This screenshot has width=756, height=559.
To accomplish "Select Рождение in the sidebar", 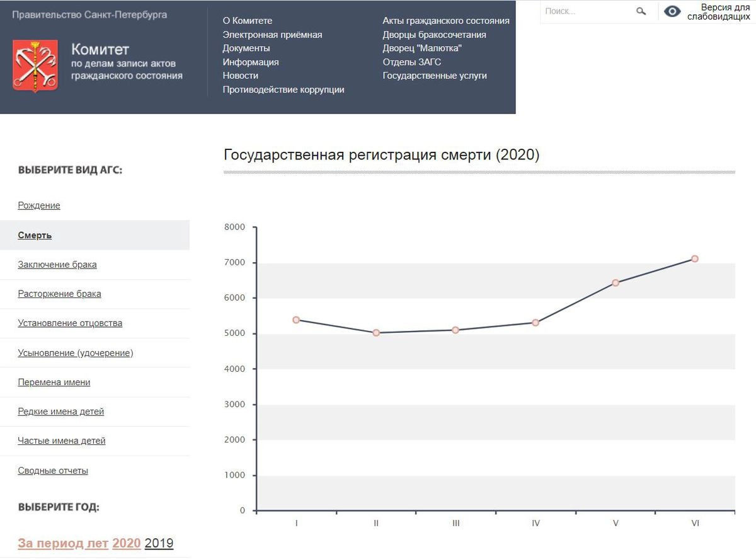I will click(39, 205).
